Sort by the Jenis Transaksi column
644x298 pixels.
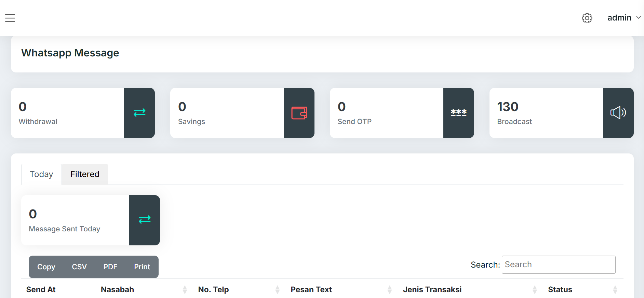coord(432,289)
